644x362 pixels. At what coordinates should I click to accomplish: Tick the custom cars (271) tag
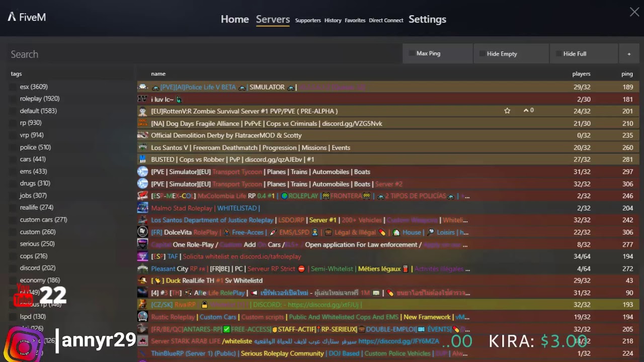tap(13, 220)
